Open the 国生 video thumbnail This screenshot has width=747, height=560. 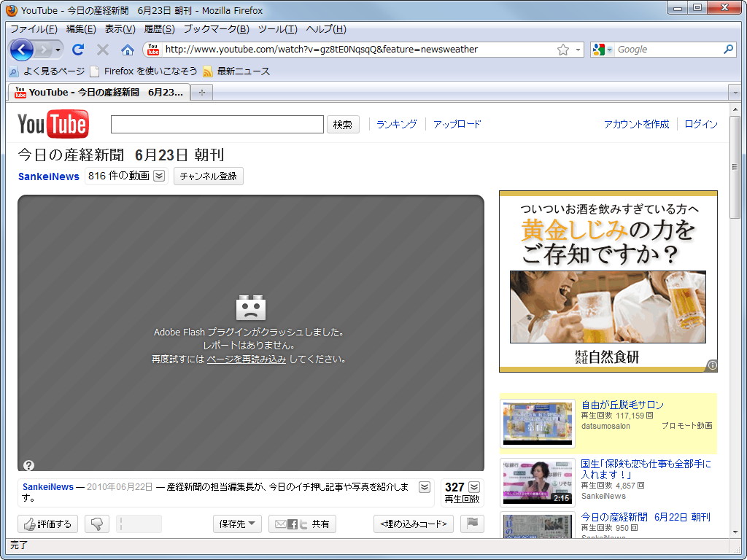(537, 482)
